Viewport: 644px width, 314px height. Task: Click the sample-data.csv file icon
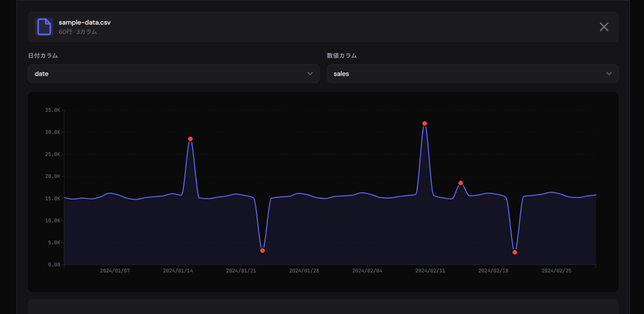(x=44, y=27)
